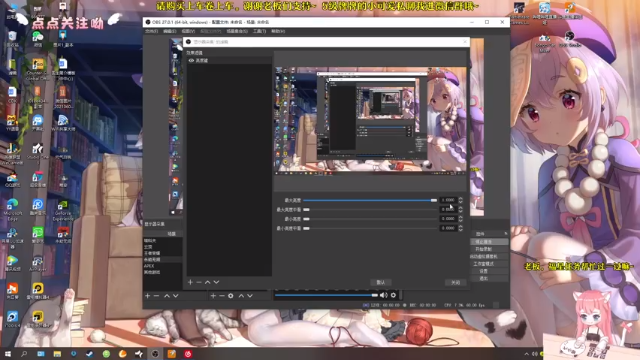This screenshot has height=360, width=640.
Task: Add a new filter with the plus icon
Action: click(190, 282)
